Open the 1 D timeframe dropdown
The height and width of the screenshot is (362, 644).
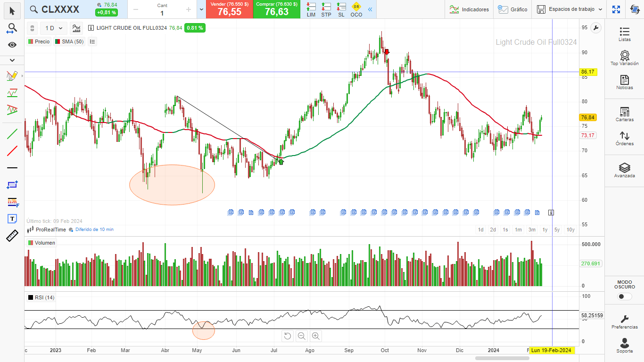coord(53,28)
